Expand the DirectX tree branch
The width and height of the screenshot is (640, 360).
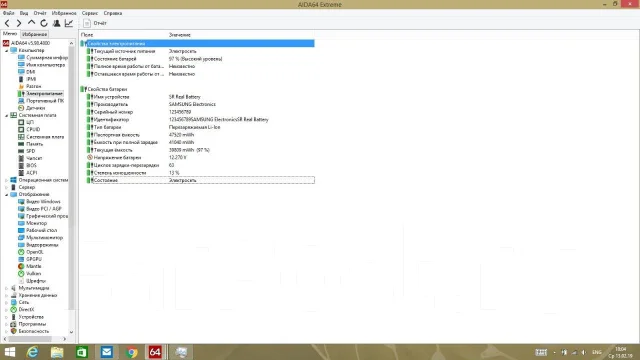(7, 310)
